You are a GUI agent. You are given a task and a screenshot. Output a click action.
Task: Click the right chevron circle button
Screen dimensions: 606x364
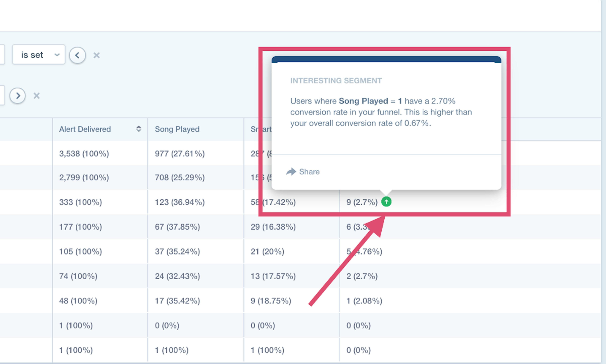tap(17, 96)
